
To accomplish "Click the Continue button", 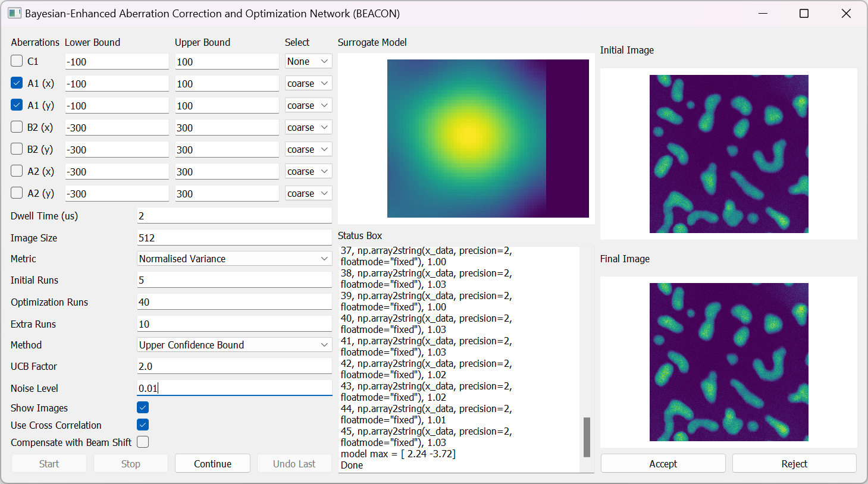I will click(x=212, y=464).
